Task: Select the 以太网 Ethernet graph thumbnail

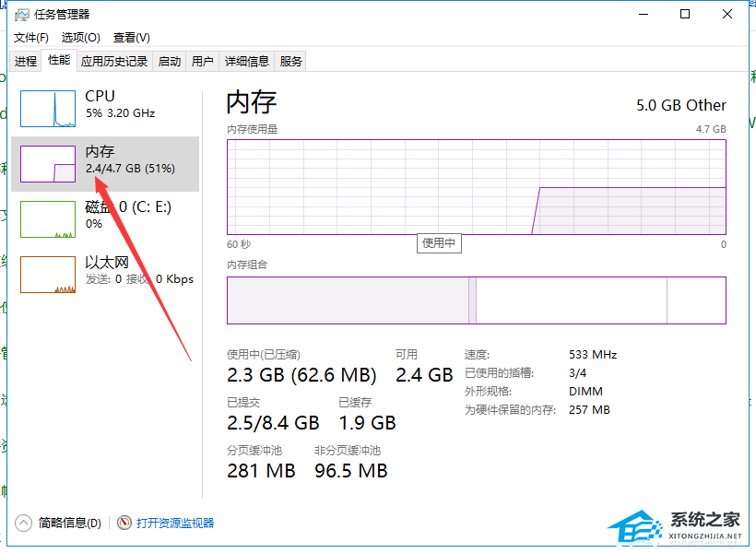Action: tap(48, 275)
